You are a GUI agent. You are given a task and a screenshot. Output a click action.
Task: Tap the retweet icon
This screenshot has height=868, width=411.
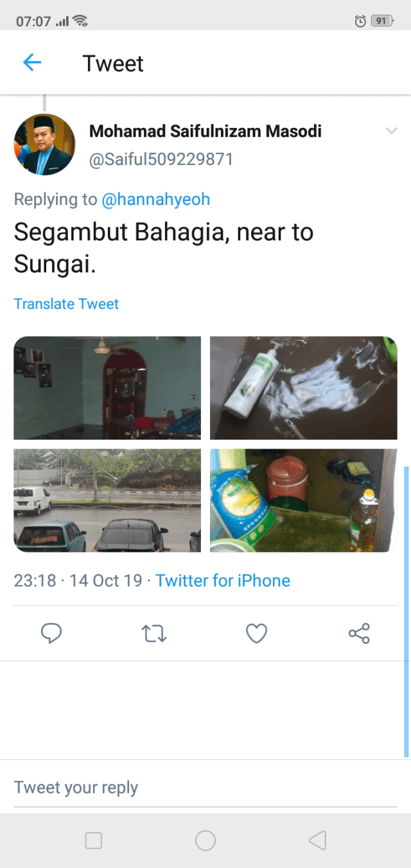pos(154,633)
